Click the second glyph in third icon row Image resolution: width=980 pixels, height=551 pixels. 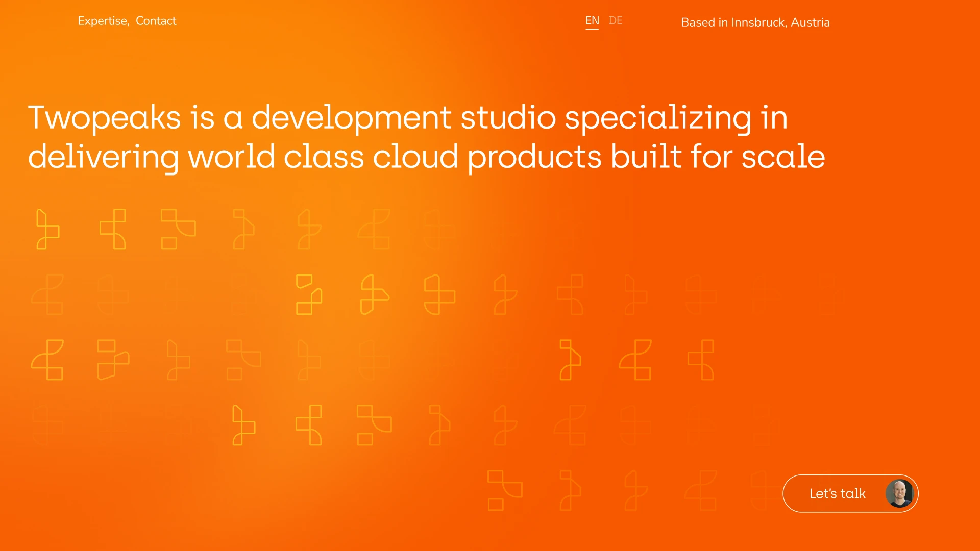pyautogui.click(x=113, y=360)
